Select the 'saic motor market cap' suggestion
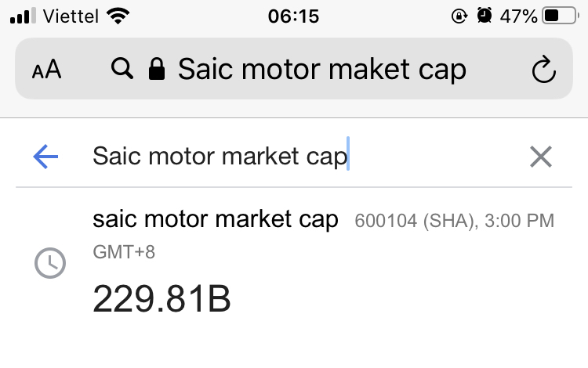The image size is (588, 368). click(x=216, y=219)
